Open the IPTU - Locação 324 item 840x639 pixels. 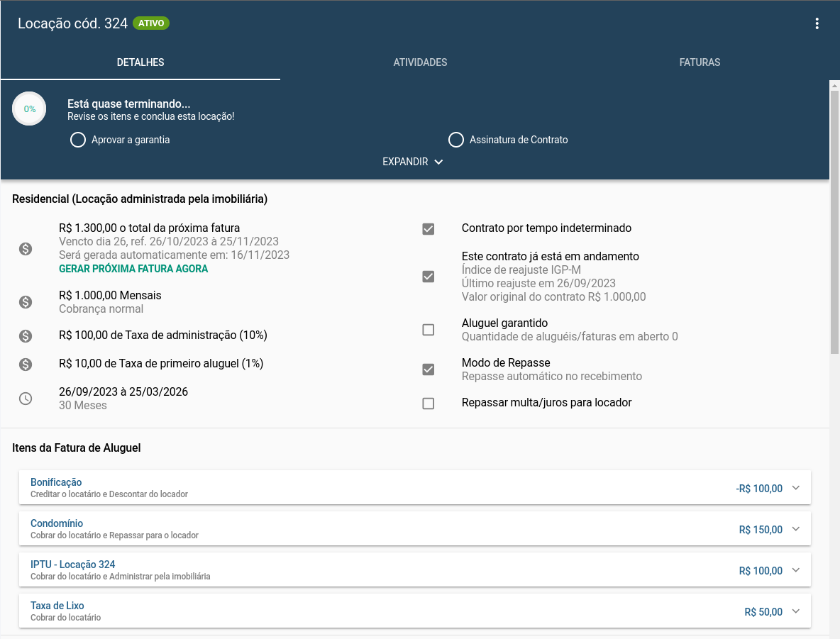414,570
